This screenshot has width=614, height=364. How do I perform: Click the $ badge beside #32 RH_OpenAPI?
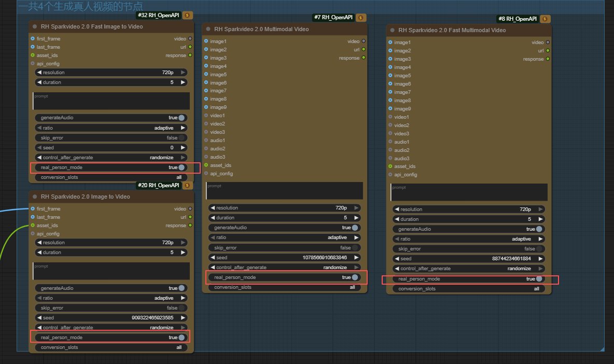[x=187, y=15]
